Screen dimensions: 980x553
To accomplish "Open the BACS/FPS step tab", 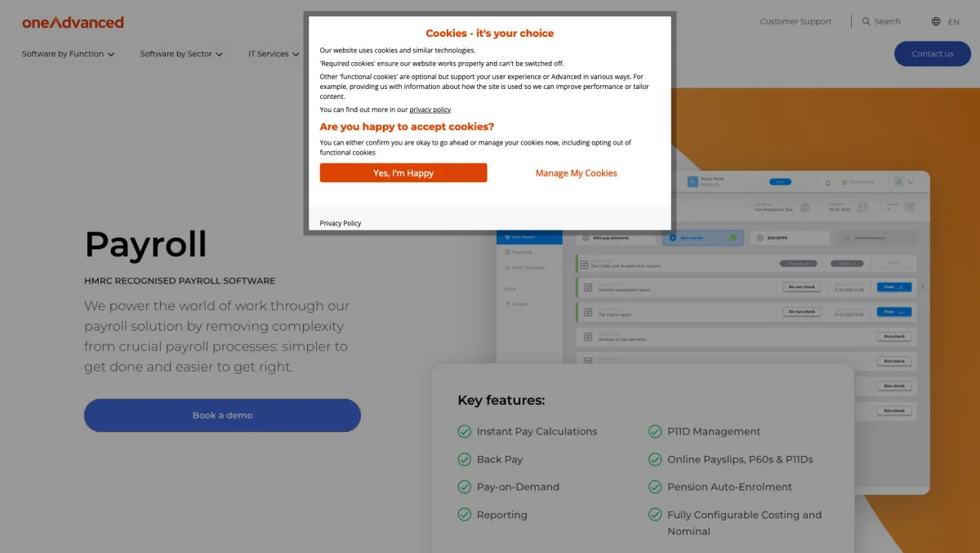I will point(790,238).
